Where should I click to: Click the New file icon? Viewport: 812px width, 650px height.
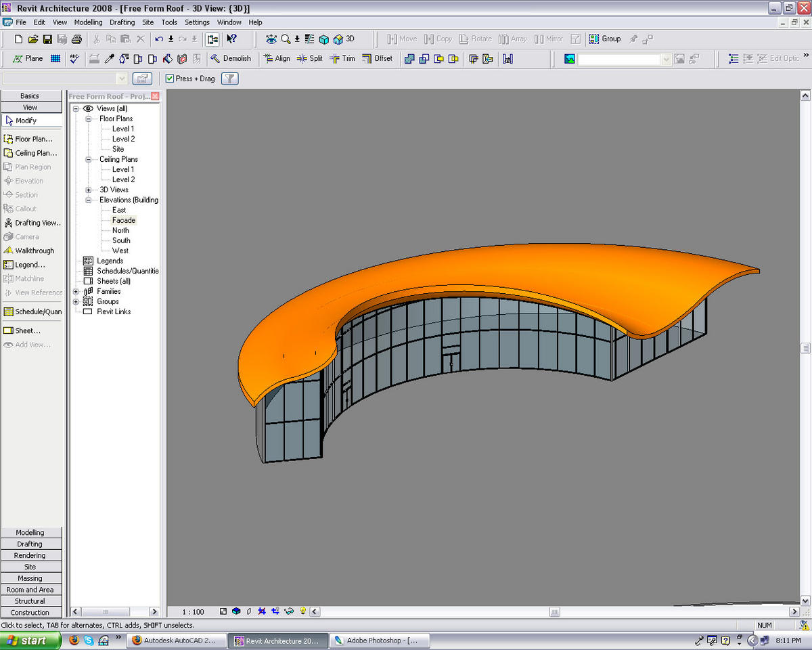tap(19, 39)
